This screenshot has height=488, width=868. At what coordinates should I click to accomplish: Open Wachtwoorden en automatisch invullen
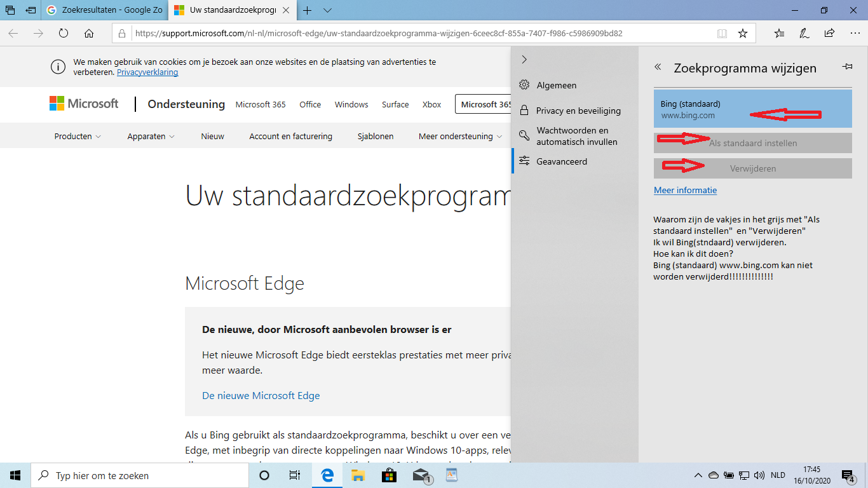click(x=574, y=136)
